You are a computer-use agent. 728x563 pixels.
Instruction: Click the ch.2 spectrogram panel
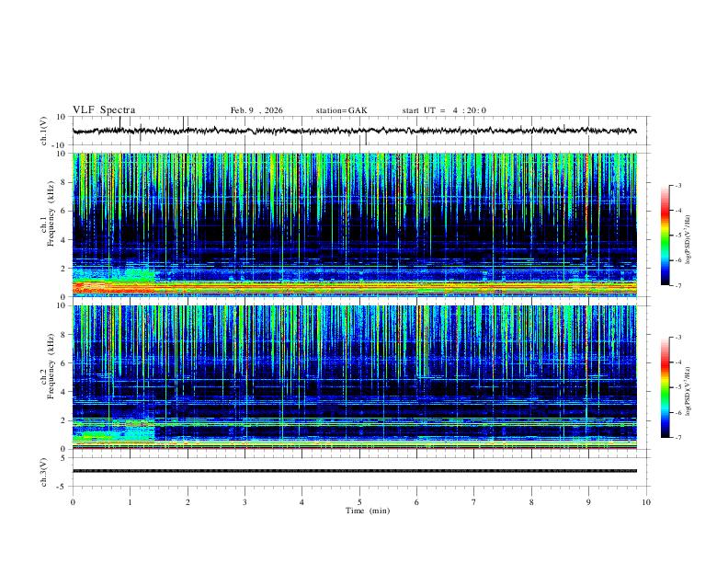(355, 377)
